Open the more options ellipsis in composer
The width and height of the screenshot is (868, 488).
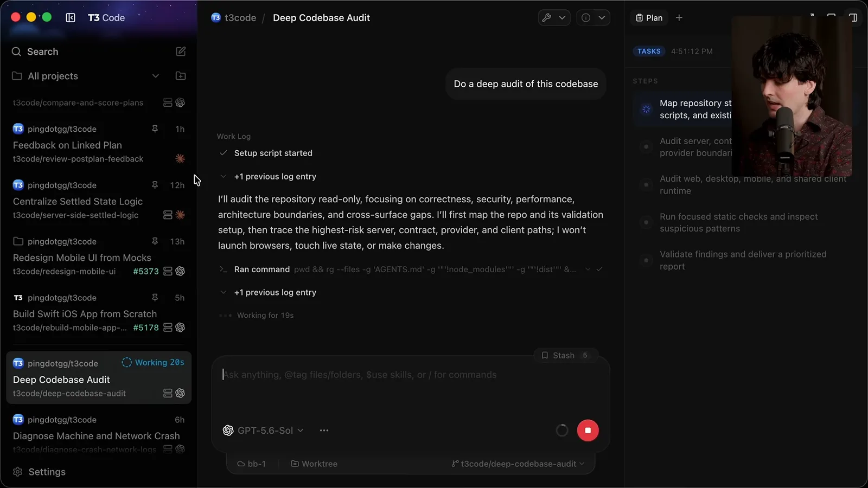(x=324, y=431)
